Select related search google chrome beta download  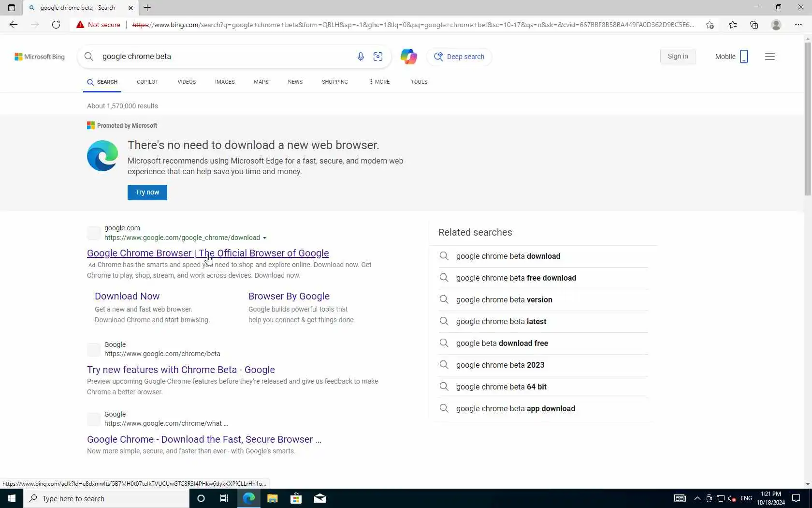pos(543,256)
